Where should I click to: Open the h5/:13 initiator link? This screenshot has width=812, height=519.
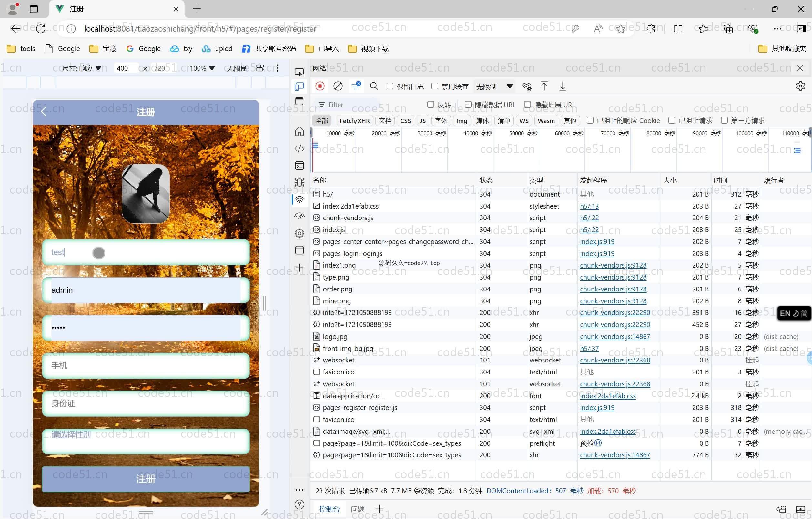coord(589,206)
